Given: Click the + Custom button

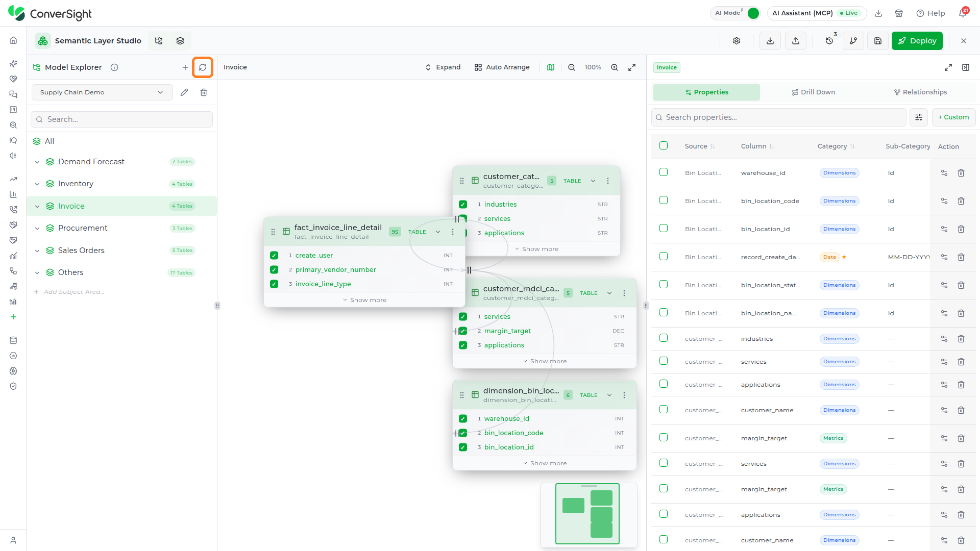Looking at the screenshot, I should point(953,117).
